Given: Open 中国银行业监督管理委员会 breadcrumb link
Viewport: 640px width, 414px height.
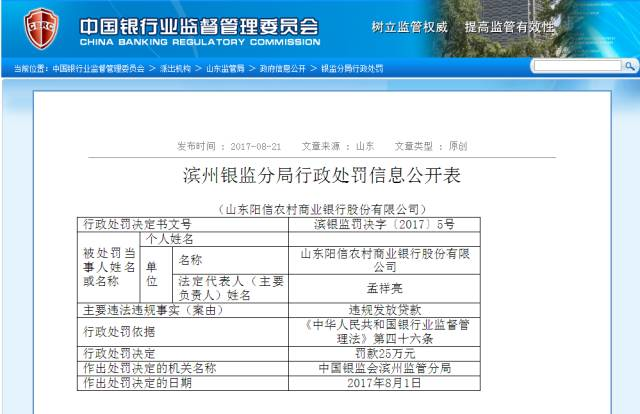Looking at the screenshot, I should [x=98, y=69].
